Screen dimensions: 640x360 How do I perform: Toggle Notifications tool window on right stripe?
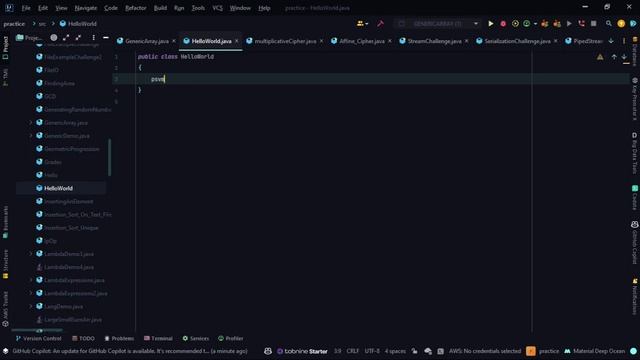pyautogui.click(x=635, y=297)
